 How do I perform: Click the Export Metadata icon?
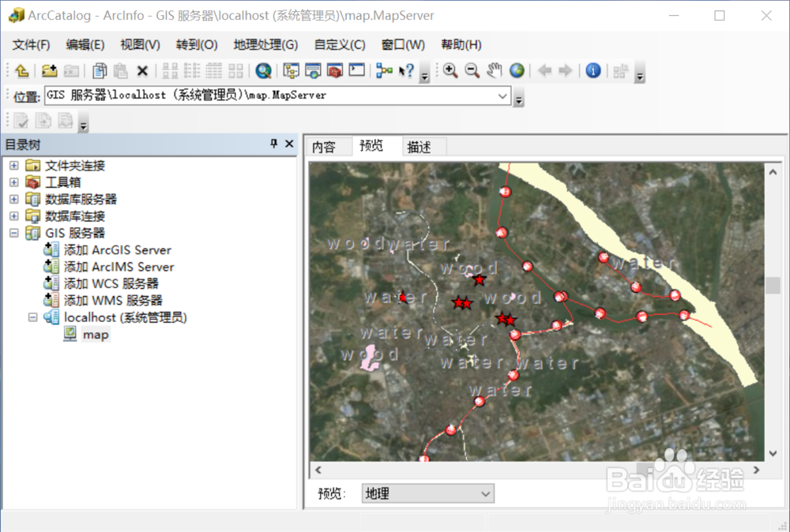(x=43, y=121)
